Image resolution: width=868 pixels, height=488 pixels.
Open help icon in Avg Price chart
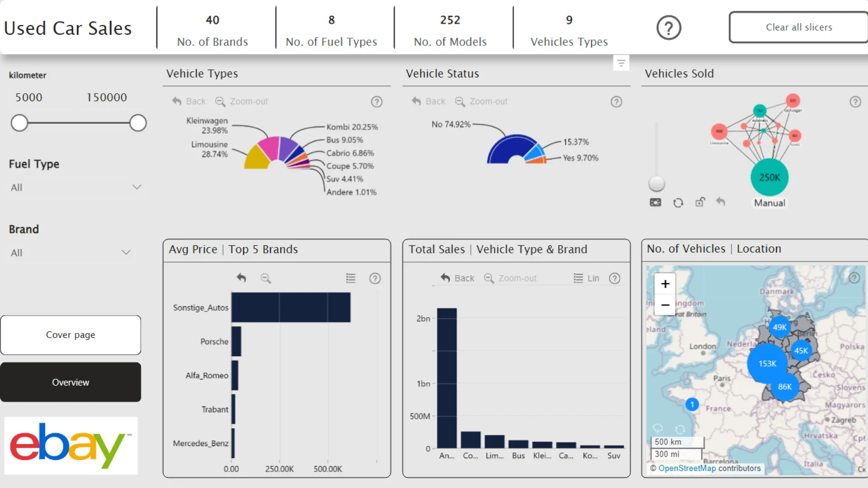[375, 278]
